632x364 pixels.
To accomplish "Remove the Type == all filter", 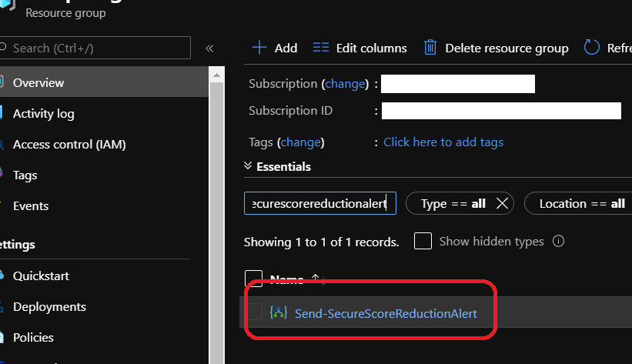I will 502,203.
